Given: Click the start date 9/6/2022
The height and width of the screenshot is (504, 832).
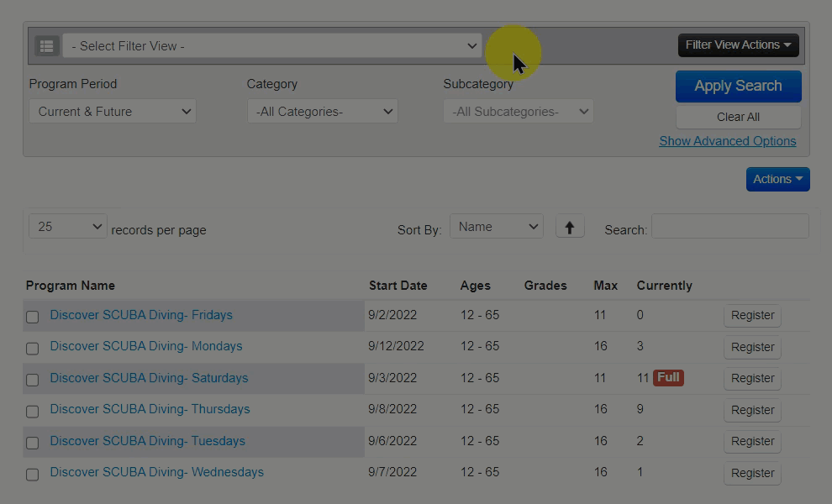Looking at the screenshot, I should point(392,441).
